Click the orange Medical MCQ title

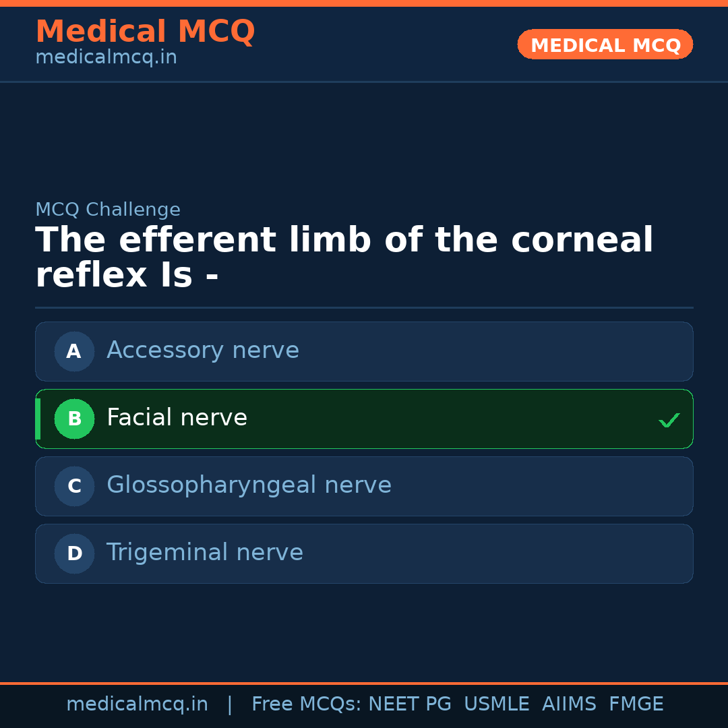(145, 32)
